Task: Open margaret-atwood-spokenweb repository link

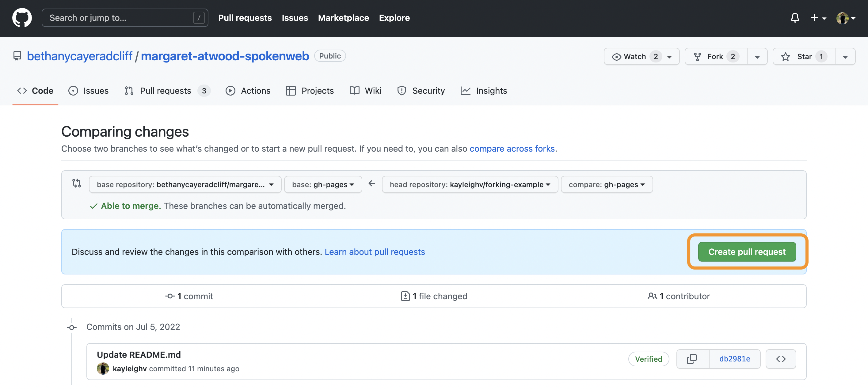Action: [225, 56]
